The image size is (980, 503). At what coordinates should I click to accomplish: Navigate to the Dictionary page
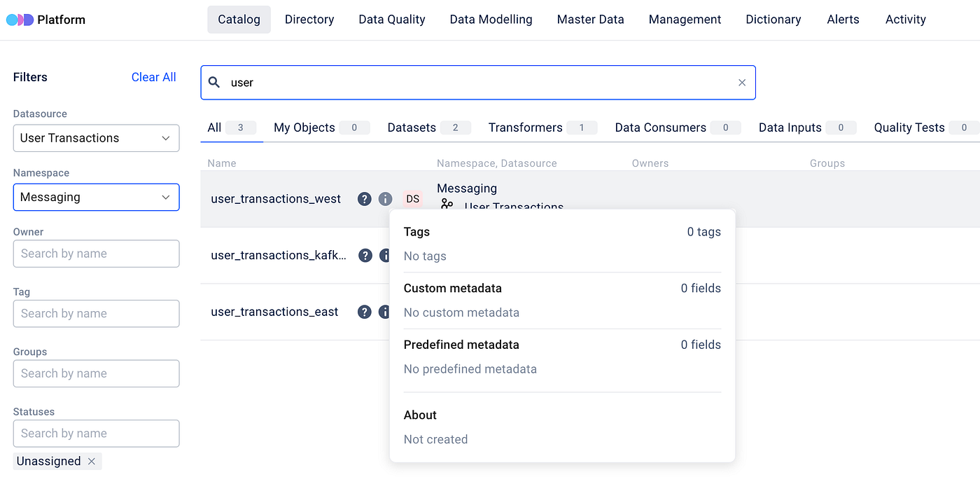point(773,20)
